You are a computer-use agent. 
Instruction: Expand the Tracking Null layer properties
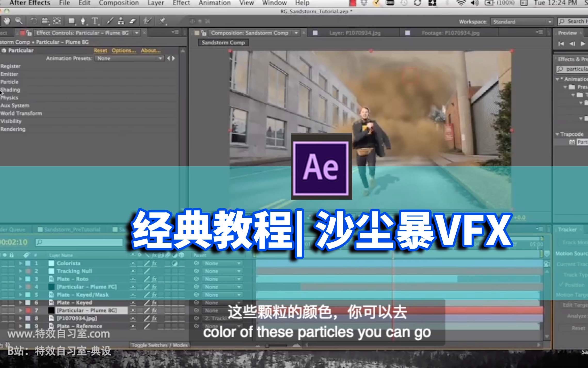pos(20,271)
